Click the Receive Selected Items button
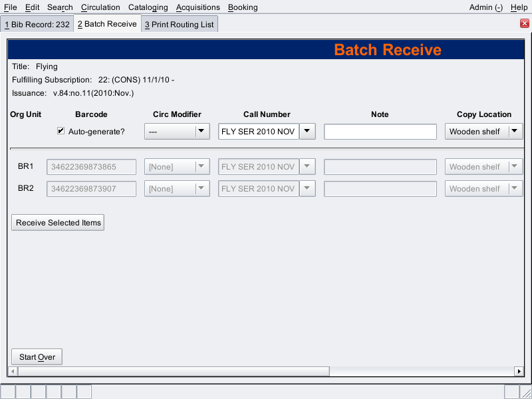Screen dimensions: 532x399 pos(58,223)
